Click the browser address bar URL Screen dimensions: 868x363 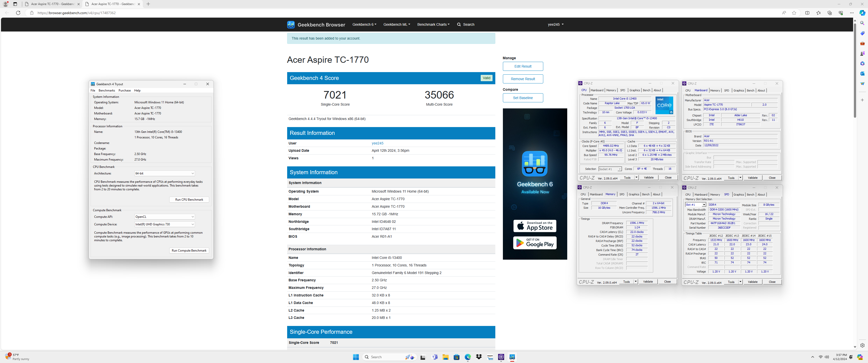pos(76,13)
